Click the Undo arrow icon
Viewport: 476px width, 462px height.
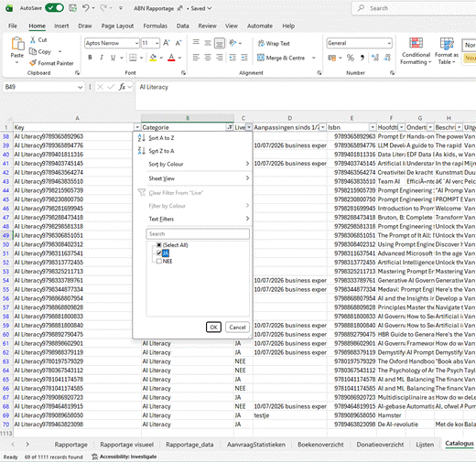point(86,8)
